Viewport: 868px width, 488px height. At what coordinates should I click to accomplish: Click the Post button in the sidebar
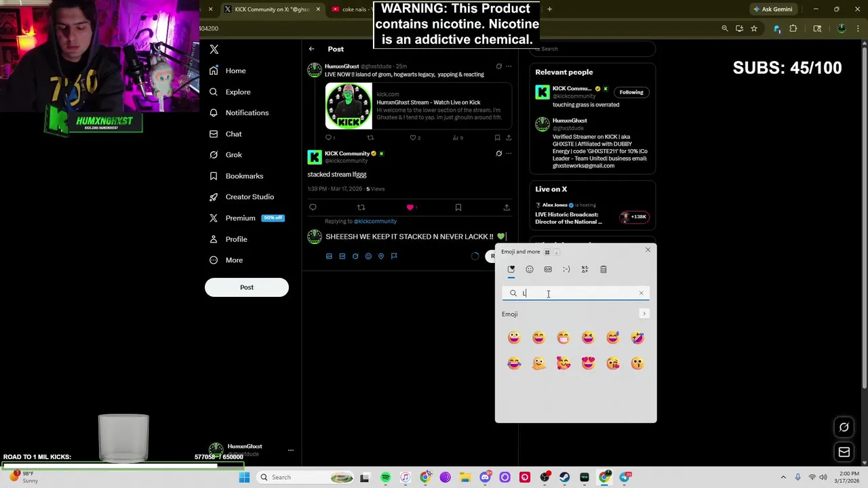(247, 287)
